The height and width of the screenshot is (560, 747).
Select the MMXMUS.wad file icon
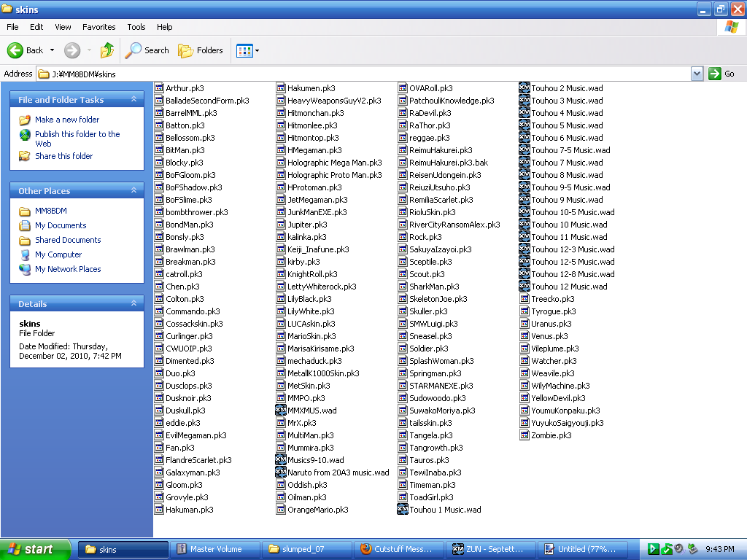pos(281,411)
